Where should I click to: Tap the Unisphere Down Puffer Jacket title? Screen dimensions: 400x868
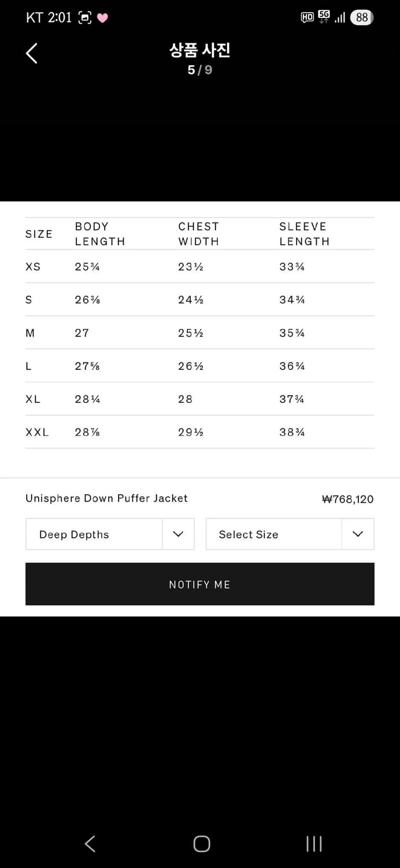(x=106, y=498)
